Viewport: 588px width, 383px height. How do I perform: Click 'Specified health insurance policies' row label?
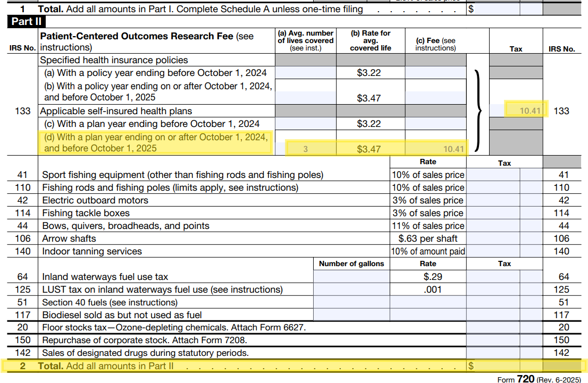pyautogui.click(x=114, y=60)
